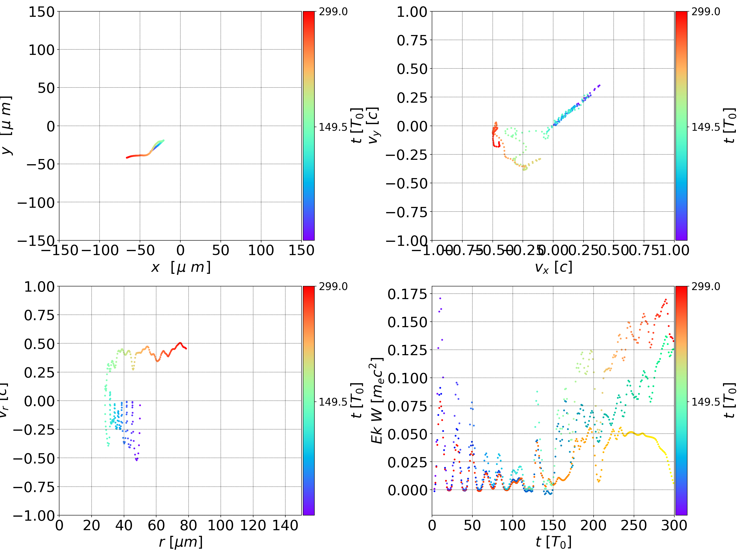741x560 pixels.
Task: Click the 250 tick label on the energy time axis
Action: point(634,525)
